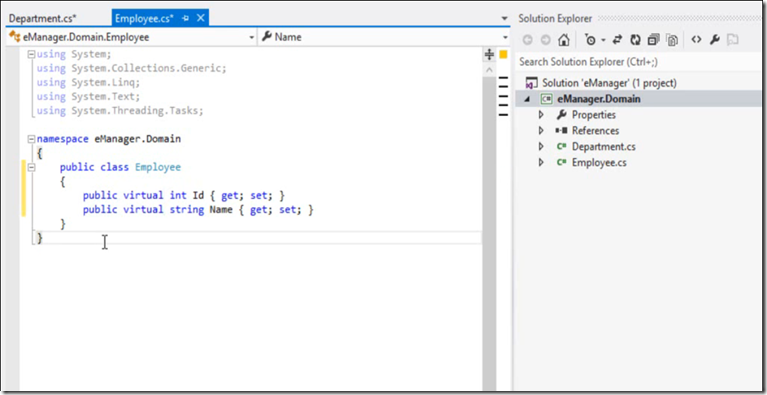
Task: Open Employee.cs in Solution Explorer tree
Action: click(x=599, y=162)
